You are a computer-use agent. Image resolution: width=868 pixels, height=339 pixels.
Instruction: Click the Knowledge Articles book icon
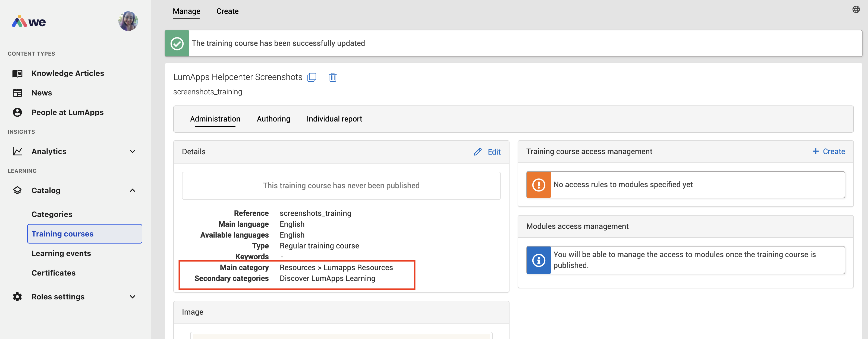[x=17, y=73]
